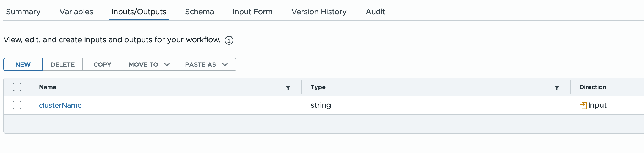Go to the Version History tab
This screenshot has width=644, height=153.
tap(319, 12)
